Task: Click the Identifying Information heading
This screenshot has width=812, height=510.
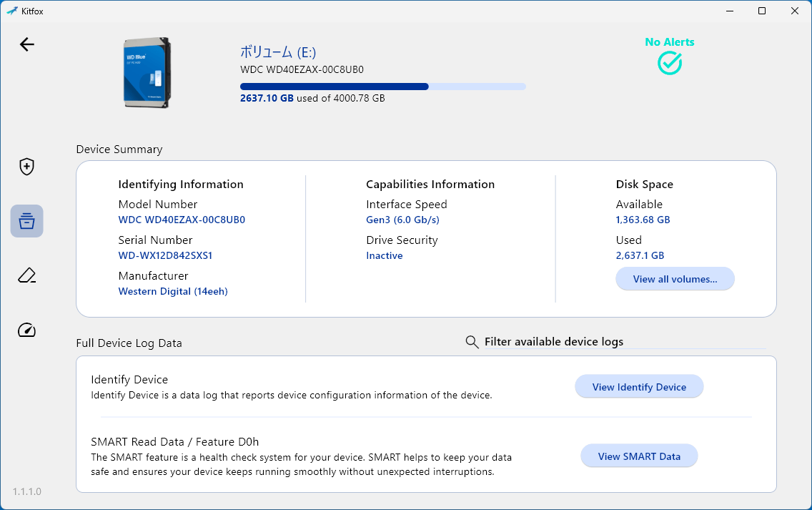Action: [181, 184]
